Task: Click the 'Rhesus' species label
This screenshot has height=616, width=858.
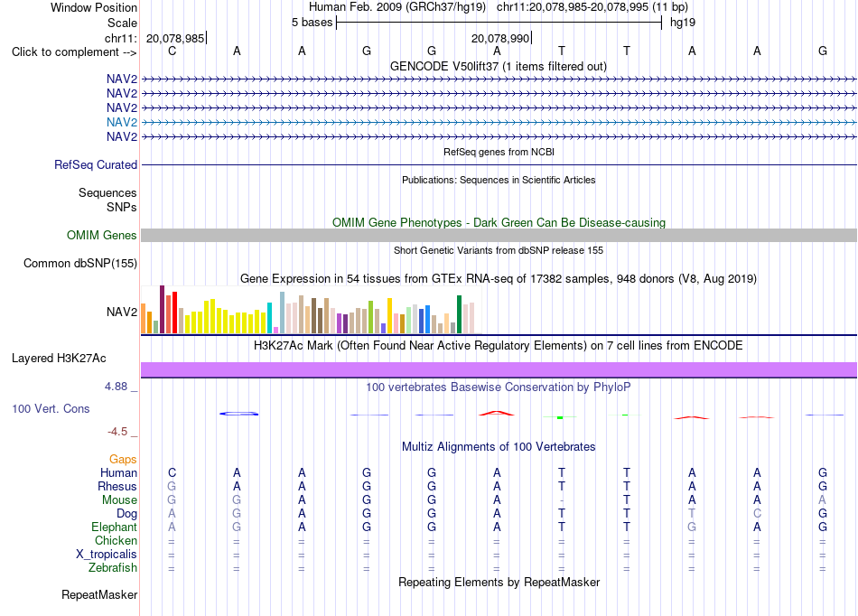Action: [x=117, y=486]
